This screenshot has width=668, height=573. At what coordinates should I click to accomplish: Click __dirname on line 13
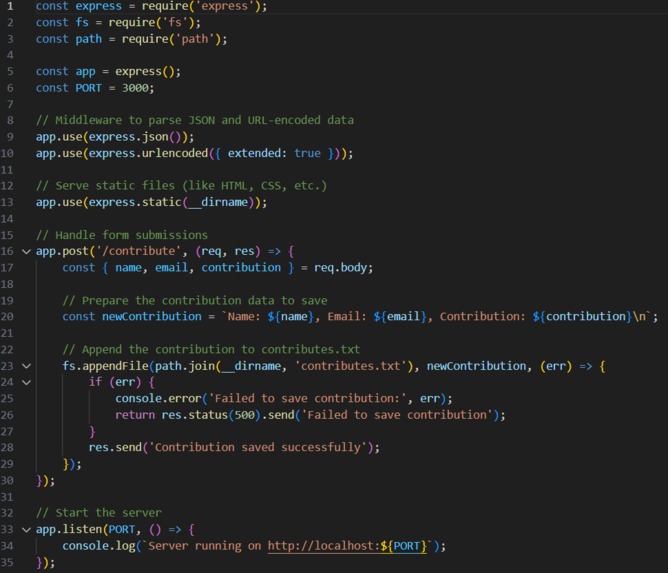[x=218, y=202]
